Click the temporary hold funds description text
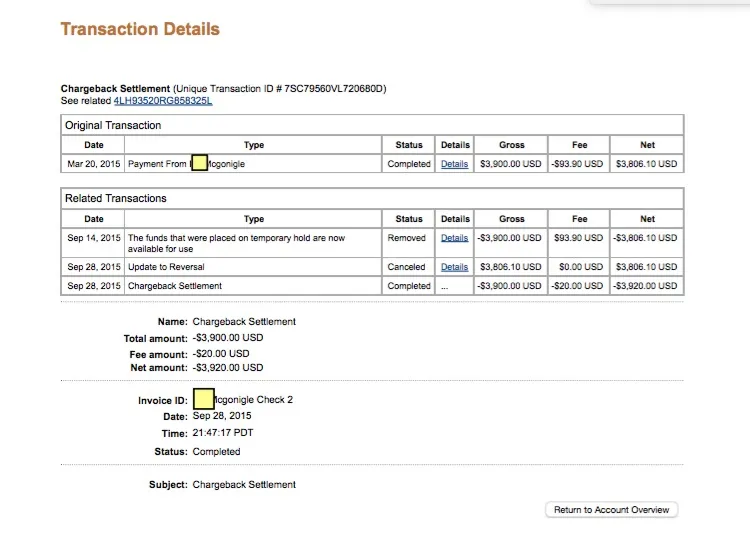 pyautogui.click(x=236, y=243)
